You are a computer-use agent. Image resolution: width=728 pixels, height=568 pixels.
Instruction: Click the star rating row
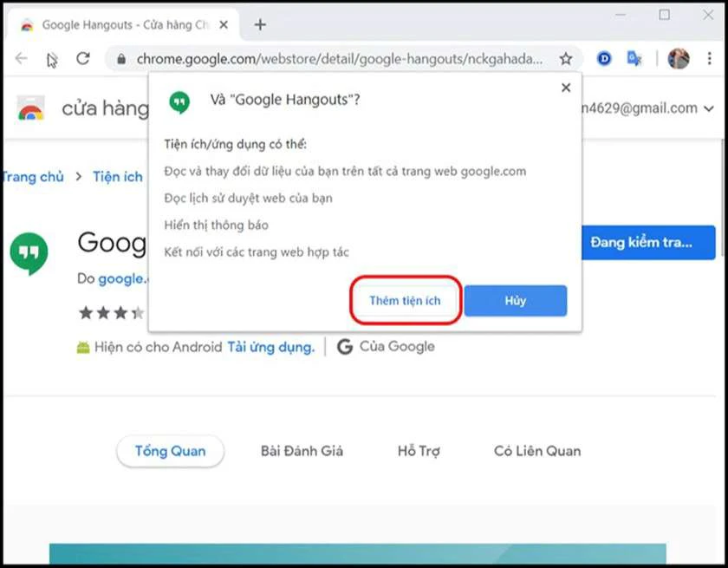[112, 312]
